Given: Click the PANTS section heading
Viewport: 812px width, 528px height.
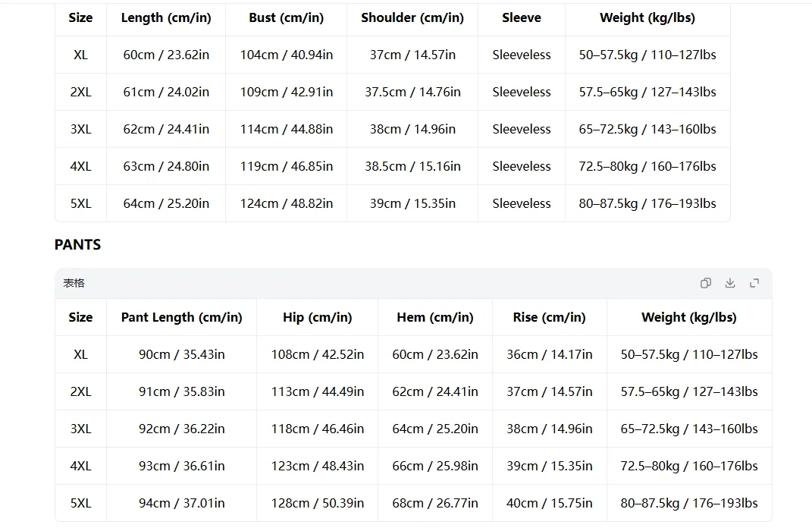Looking at the screenshot, I should pos(77,244).
